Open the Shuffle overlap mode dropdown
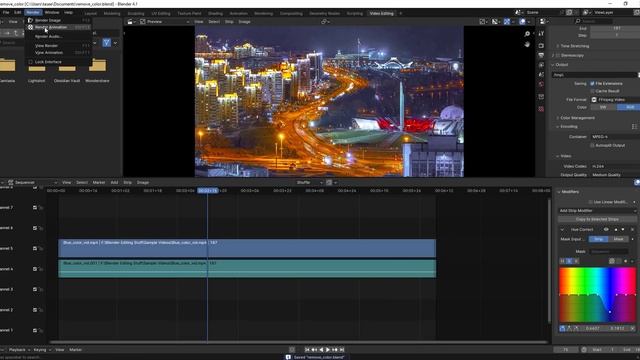640x360 pixels. (x=309, y=182)
